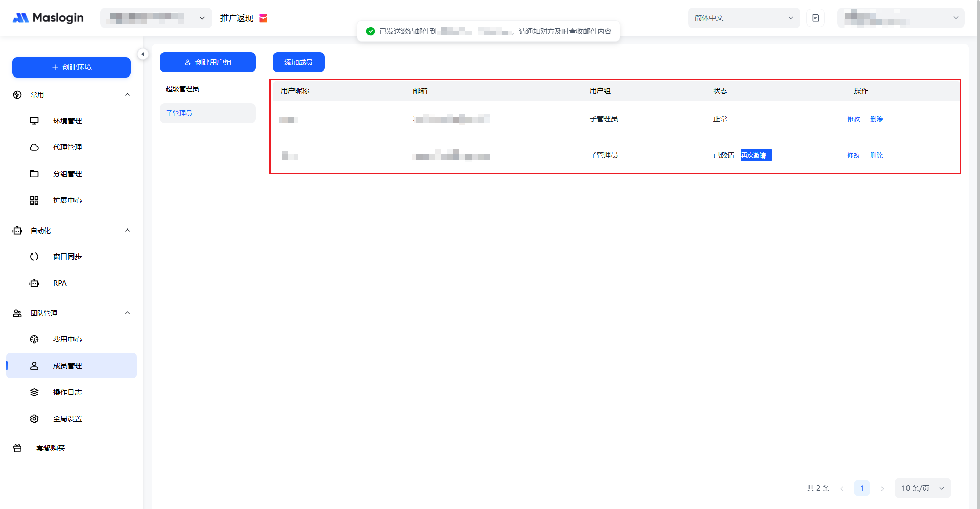Collapse the 常用 section chevron
The height and width of the screenshot is (509, 980).
(x=127, y=95)
